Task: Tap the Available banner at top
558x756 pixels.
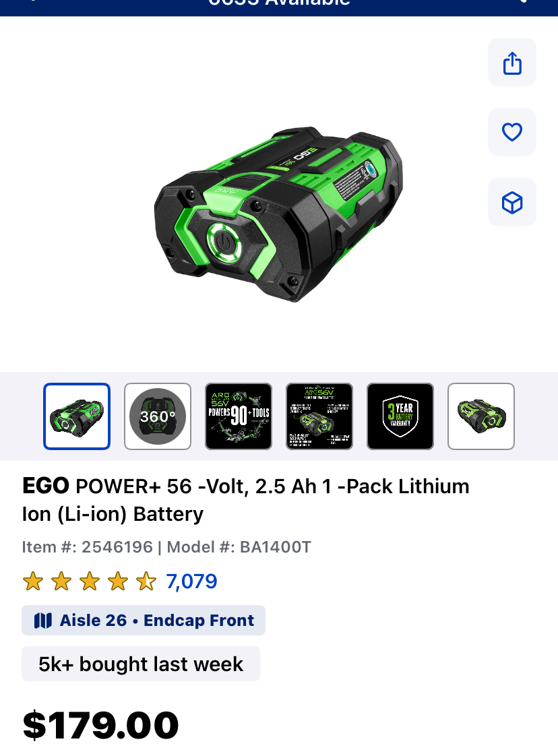Action: tap(279, 5)
